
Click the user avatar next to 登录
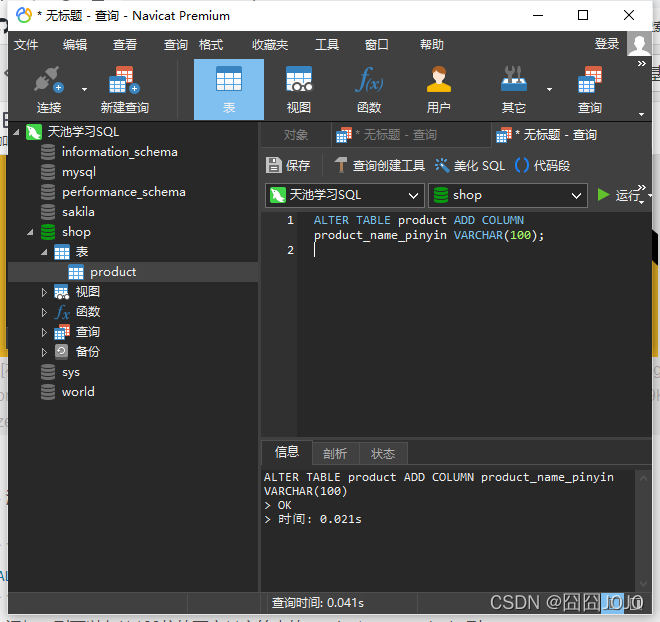coord(639,44)
